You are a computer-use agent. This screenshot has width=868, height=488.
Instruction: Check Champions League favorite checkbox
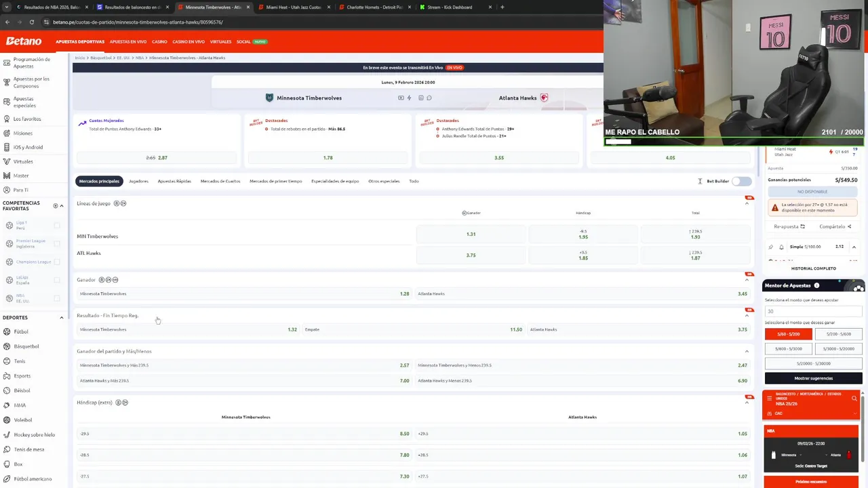tap(57, 262)
